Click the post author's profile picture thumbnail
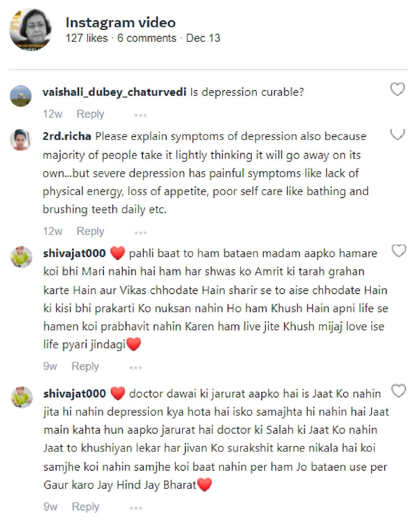Image resolution: width=420 pixels, height=521 pixels. pyautogui.click(x=30, y=29)
